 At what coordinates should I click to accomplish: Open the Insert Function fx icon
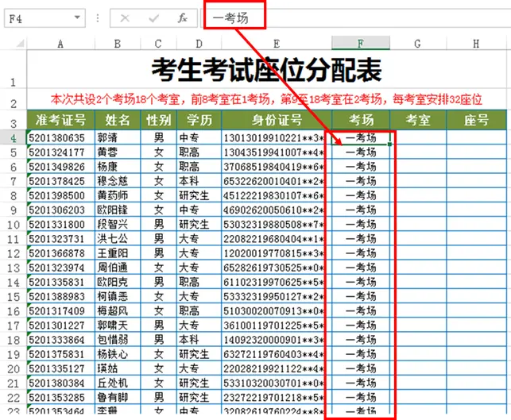pos(183,18)
